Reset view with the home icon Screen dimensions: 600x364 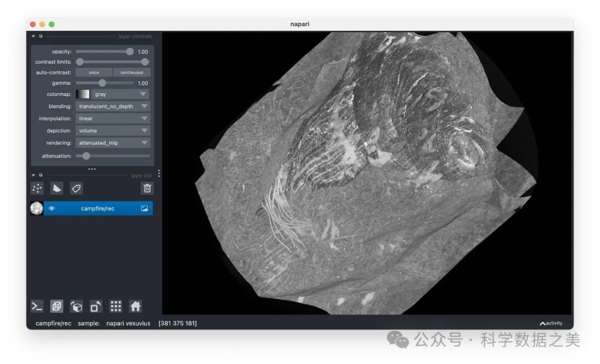point(136,306)
